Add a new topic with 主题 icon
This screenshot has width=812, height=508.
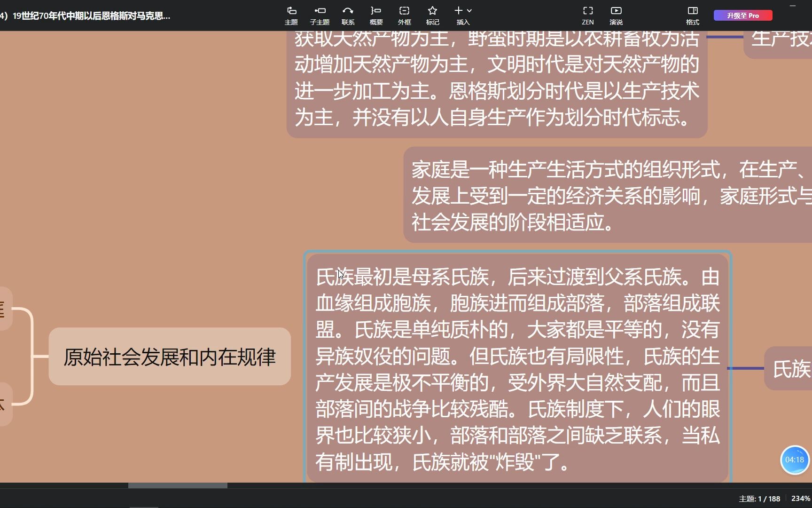tap(291, 16)
